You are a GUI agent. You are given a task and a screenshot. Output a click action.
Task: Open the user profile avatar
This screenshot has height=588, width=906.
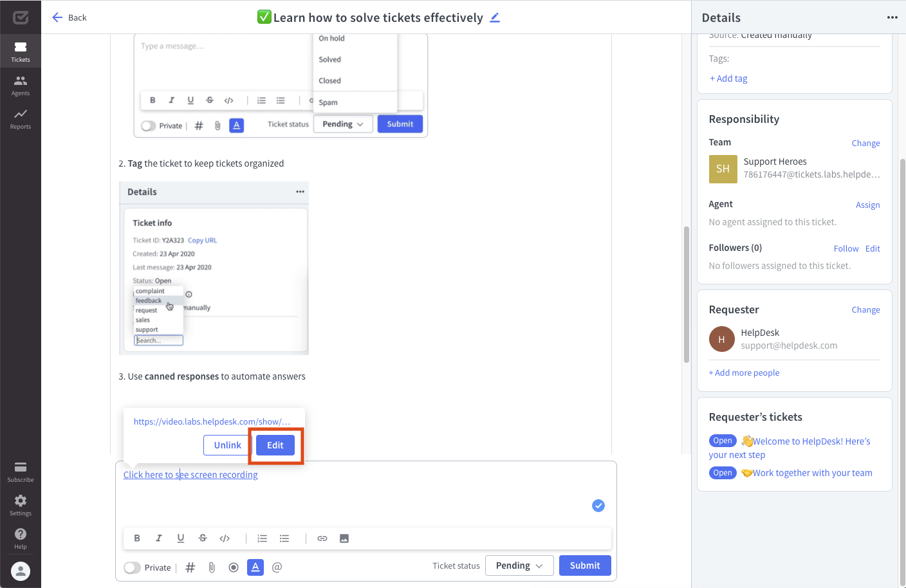point(21,571)
